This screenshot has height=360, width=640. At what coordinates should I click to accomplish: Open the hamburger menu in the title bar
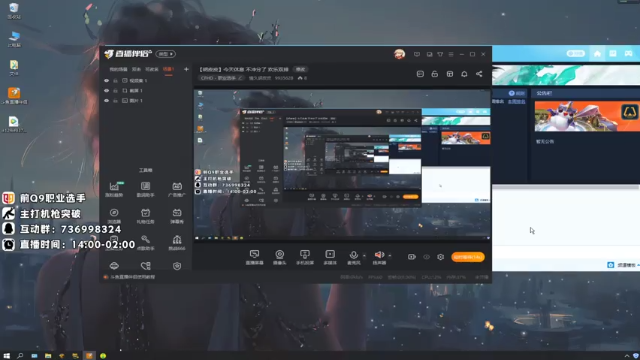[451, 54]
